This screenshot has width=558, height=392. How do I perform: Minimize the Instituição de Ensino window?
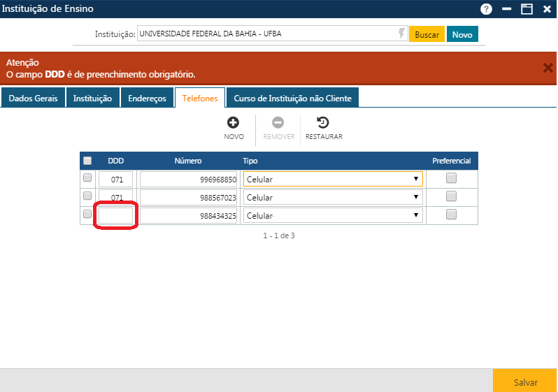[506, 9]
